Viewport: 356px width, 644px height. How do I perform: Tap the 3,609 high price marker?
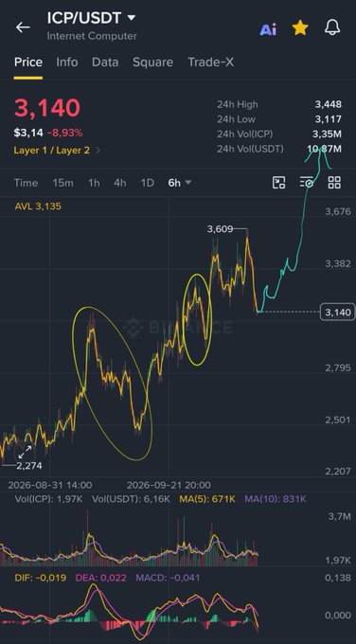tap(220, 229)
